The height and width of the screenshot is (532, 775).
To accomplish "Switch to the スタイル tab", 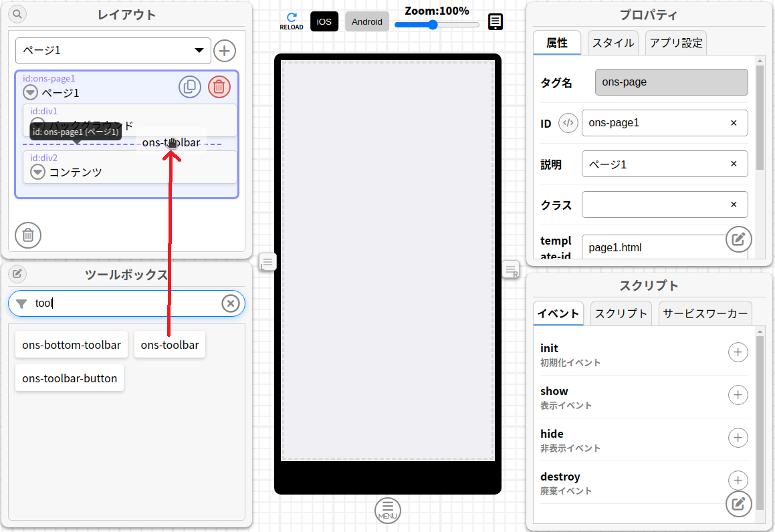I will (613, 43).
